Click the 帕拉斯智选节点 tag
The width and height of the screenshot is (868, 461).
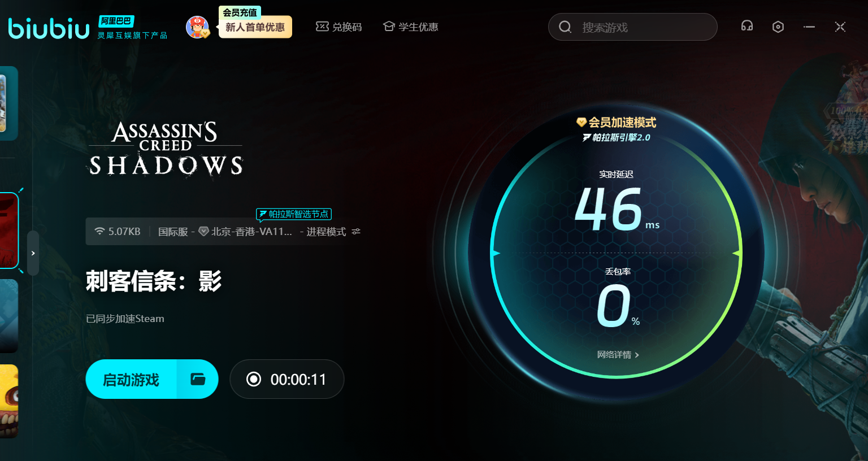pos(294,214)
